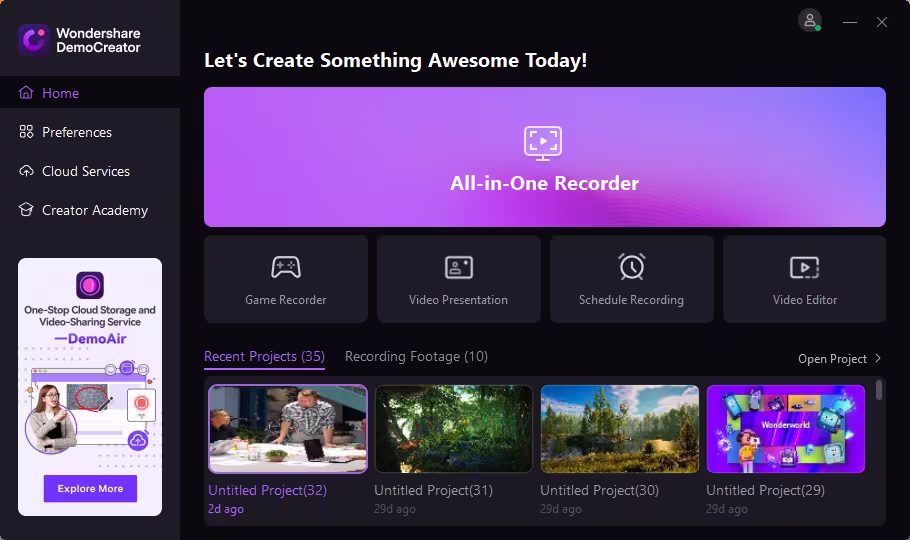Click the Wondershare DemoCreator logo icon
910x540 pixels.
coord(34,40)
